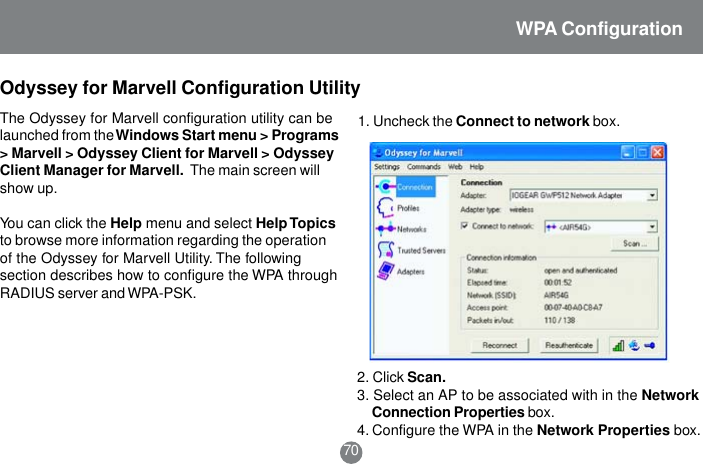Select the Connection sidebar icon
703x464 pixels.
point(386,186)
